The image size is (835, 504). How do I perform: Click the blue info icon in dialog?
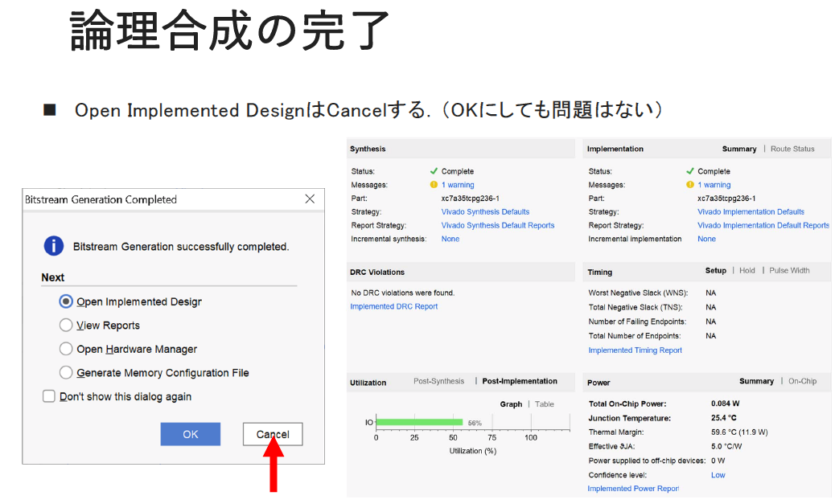pyautogui.click(x=53, y=246)
